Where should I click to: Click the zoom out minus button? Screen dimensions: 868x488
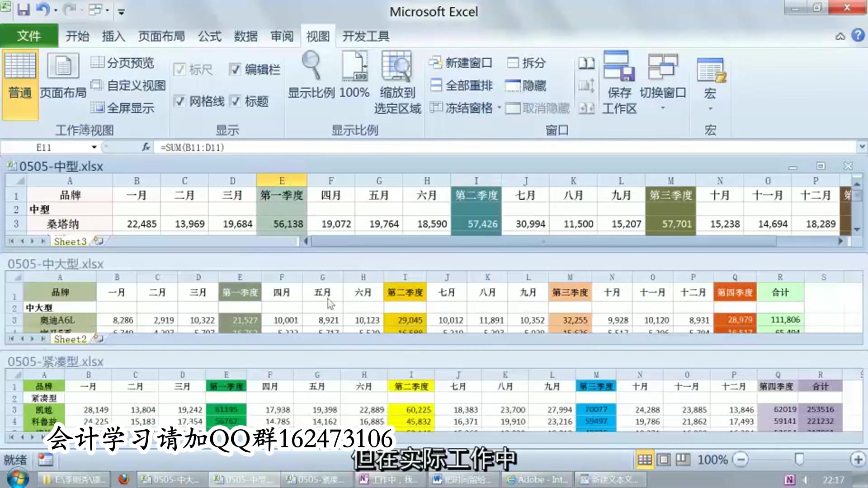(740, 460)
